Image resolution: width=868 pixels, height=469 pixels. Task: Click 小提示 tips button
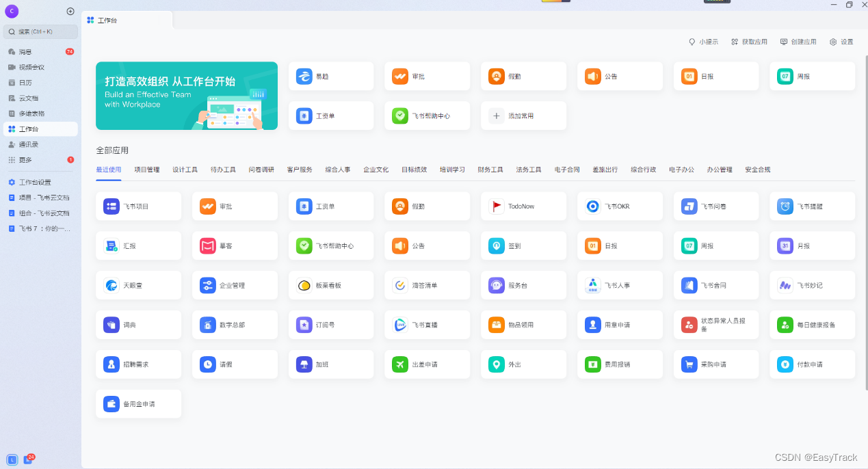pos(703,42)
